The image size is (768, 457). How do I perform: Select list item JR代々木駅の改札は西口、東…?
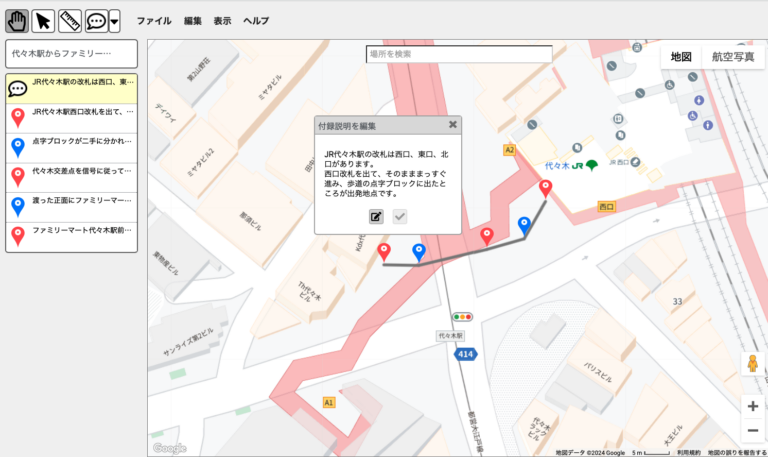point(72,89)
